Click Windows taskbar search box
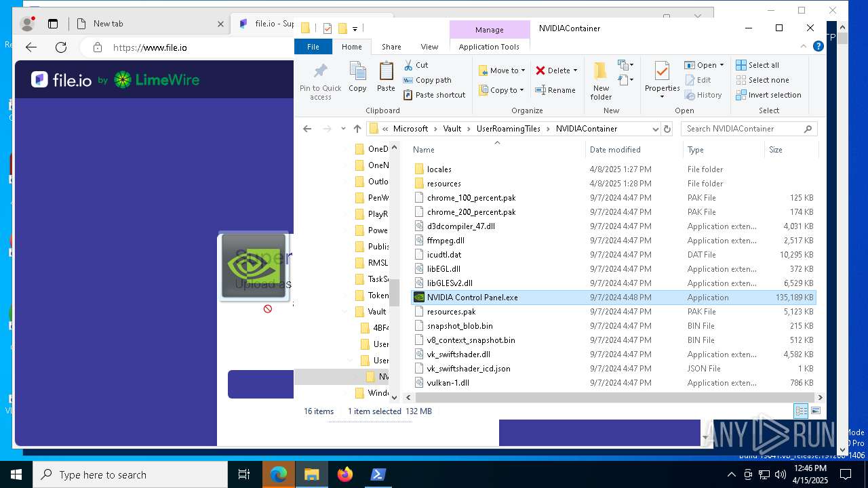Image resolution: width=868 pixels, height=488 pixels. pos(130,474)
